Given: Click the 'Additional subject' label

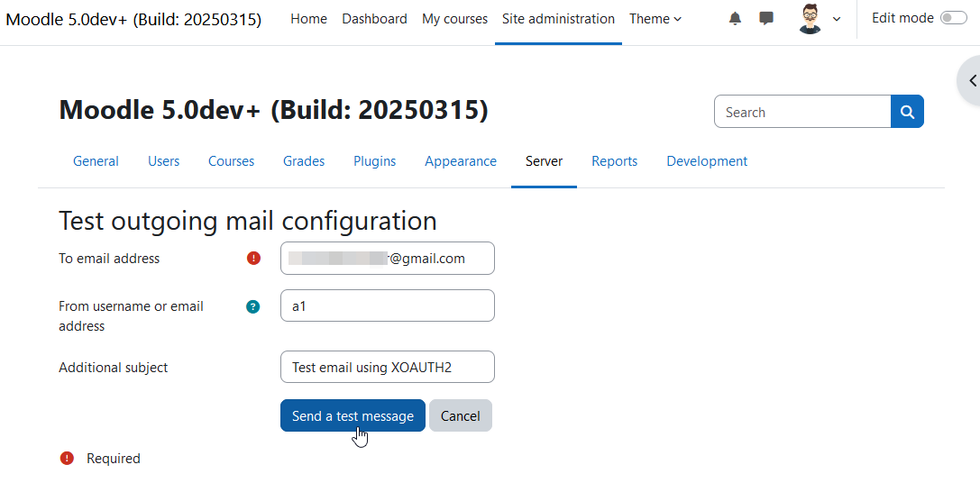Looking at the screenshot, I should (113, 368).
